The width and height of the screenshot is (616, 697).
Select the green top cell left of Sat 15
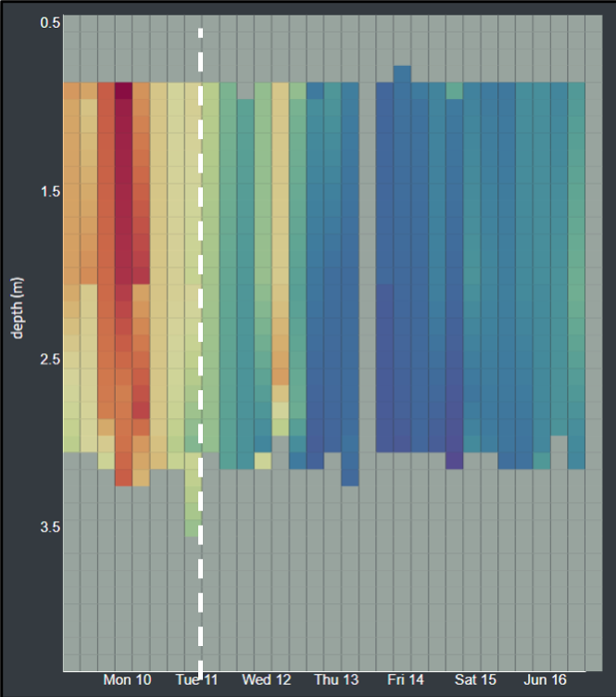[454, 90]
